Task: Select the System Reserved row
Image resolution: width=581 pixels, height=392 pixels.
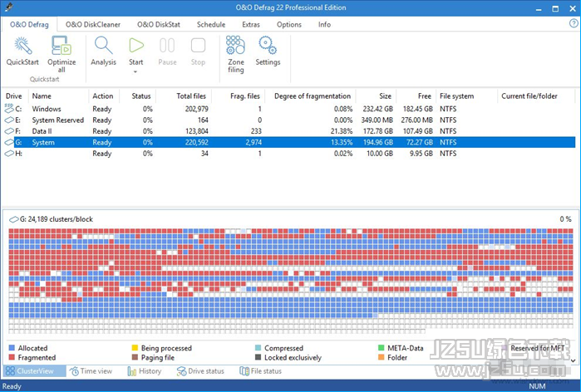Action: coord(289,120)
